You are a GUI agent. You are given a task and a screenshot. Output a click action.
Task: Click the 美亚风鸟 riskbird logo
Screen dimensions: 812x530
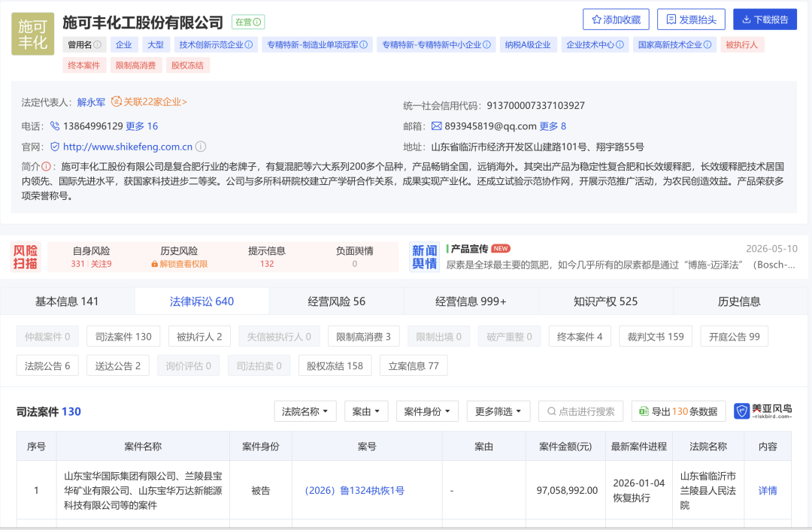763,411
